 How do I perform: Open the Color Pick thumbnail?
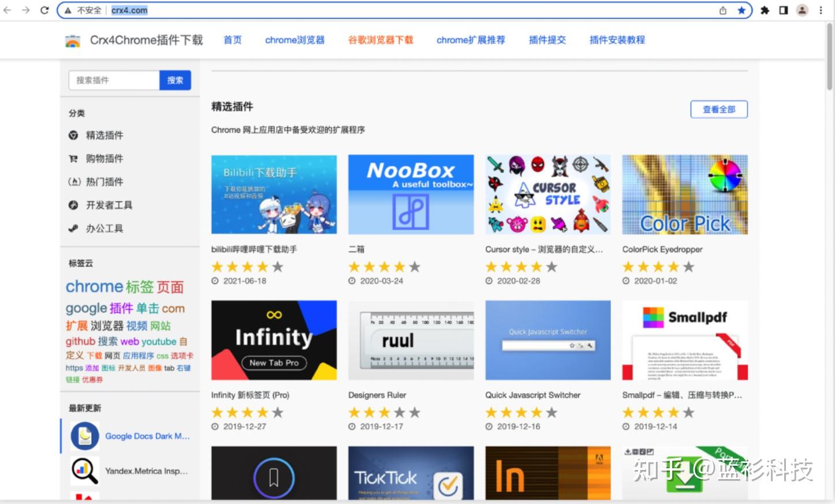pyautogui.click(x=685, y=195)
